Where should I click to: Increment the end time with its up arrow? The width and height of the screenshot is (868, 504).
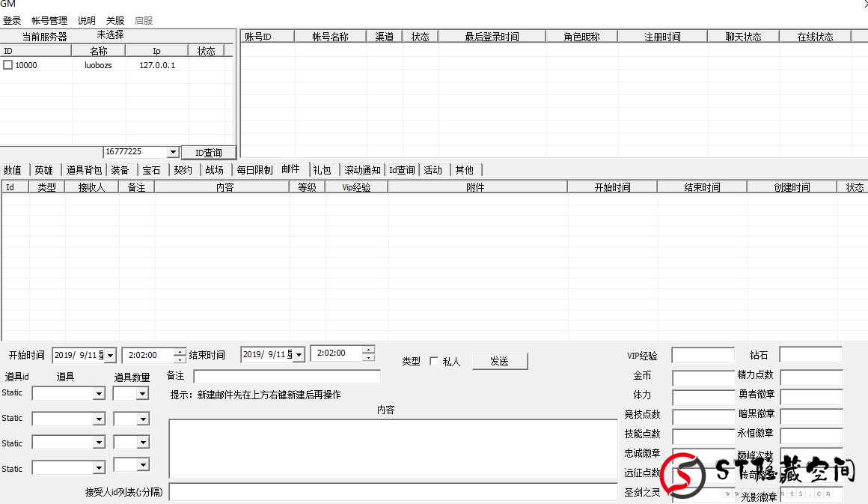(368, 350)
